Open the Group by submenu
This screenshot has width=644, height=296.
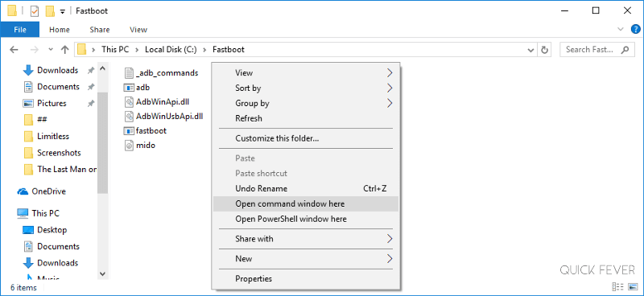(x=306, y=103)
